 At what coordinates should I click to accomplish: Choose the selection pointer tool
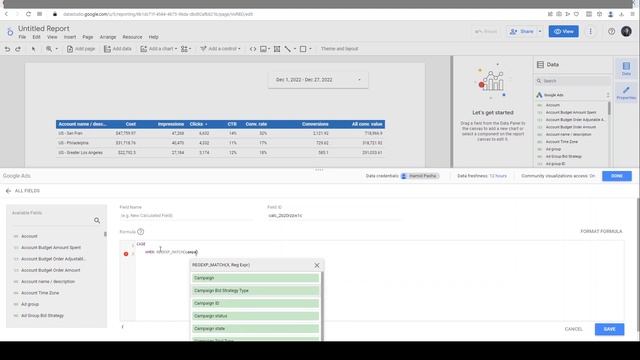coord(33,49)
